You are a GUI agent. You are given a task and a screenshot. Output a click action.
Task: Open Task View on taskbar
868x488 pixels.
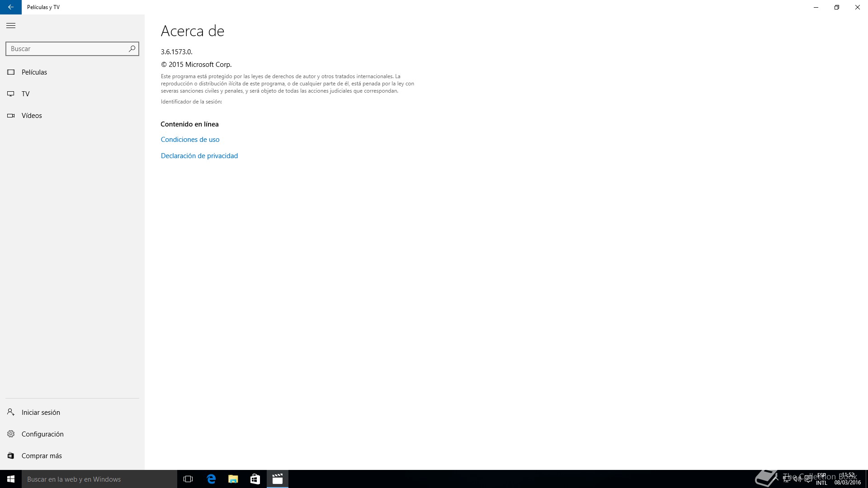pos(188,479)
